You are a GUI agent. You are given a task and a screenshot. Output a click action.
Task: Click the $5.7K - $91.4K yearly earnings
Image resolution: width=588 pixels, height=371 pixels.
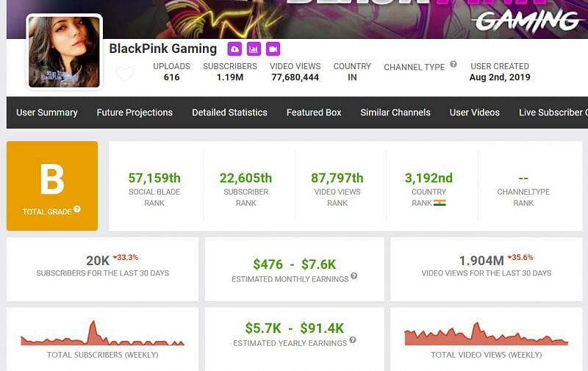pyautogui.click(x=295, y=328)
